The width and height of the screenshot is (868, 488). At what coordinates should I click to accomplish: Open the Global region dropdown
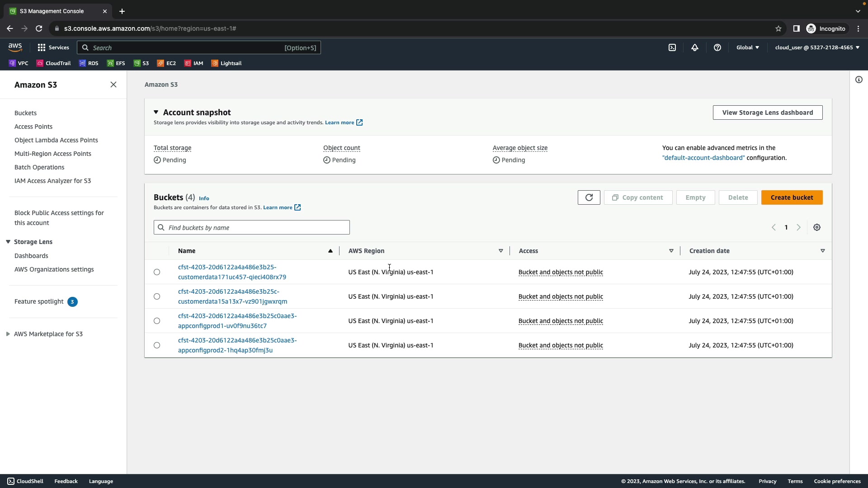[x=748, y=47]
